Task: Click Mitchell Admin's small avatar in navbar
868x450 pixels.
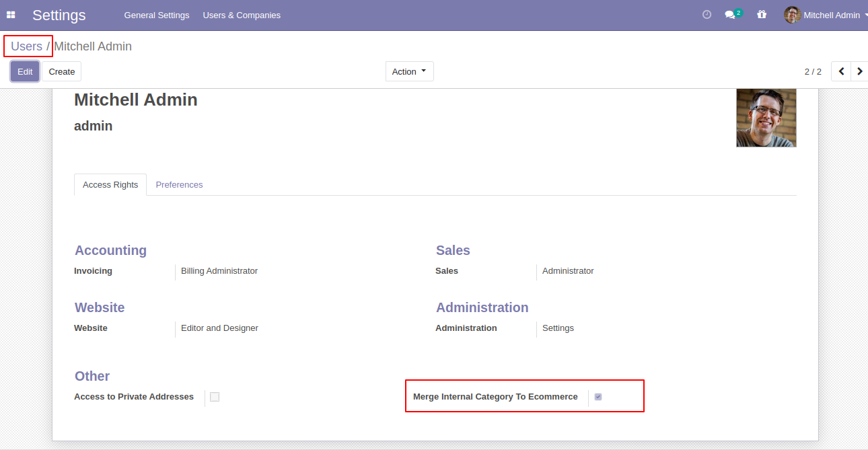Action: (792, 15)
